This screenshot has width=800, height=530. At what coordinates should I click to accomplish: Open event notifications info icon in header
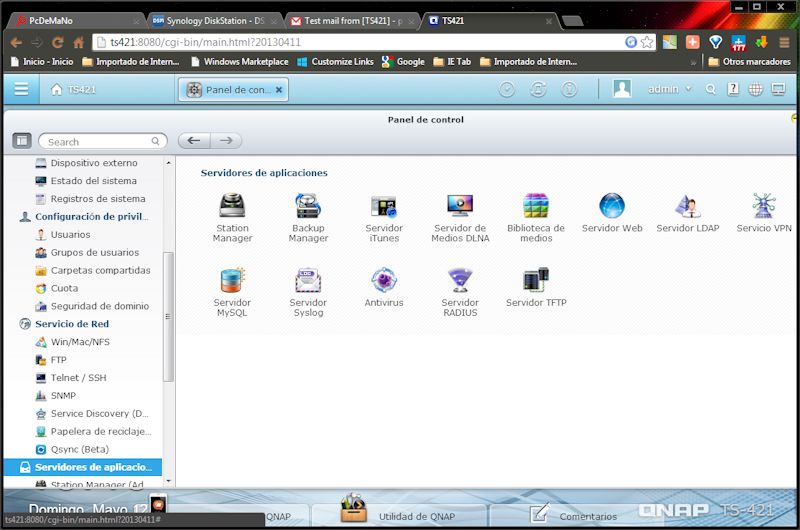(569, 89)
